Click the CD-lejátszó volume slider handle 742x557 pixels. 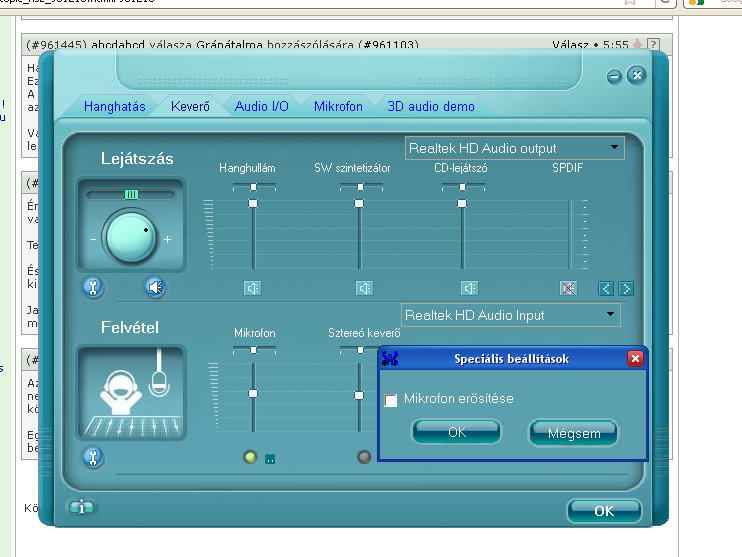(x=462, y=203)
